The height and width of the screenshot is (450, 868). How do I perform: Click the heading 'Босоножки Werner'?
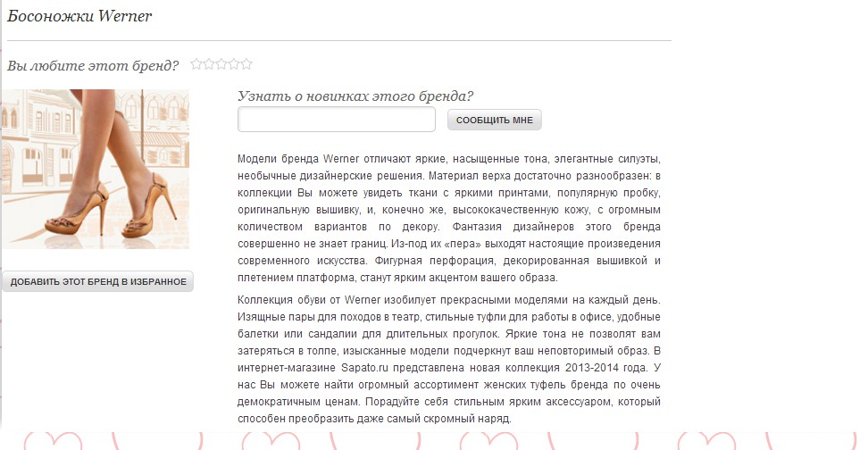tap(79, 16)
